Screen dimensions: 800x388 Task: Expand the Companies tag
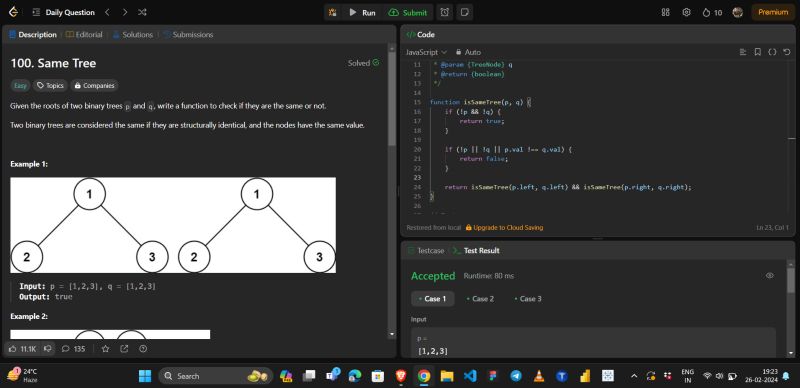pyautogui.click(x=94, y=86)
